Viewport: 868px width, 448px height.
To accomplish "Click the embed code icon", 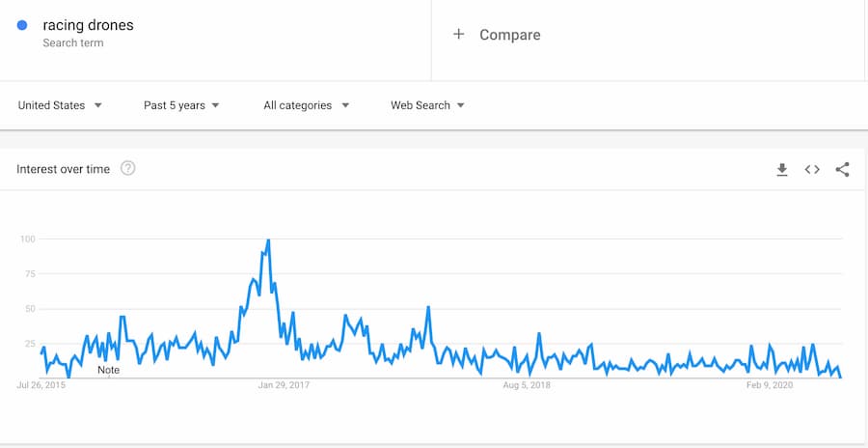I will click(x=812, y=170).
